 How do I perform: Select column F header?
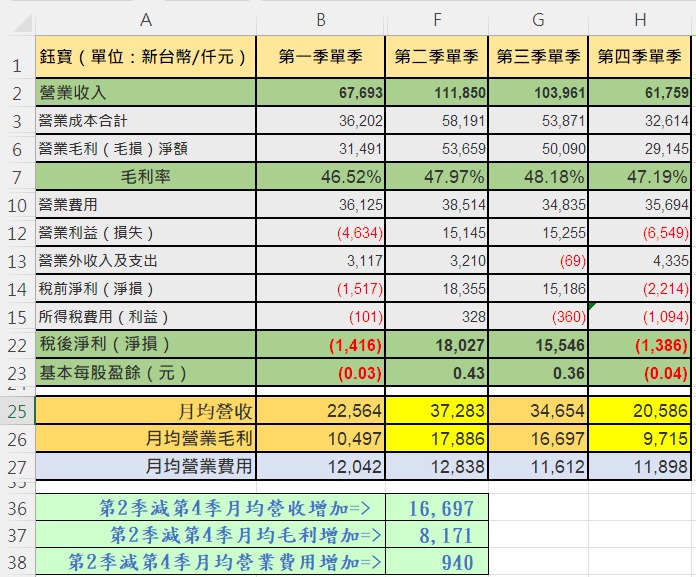click(x=437, y=20)
